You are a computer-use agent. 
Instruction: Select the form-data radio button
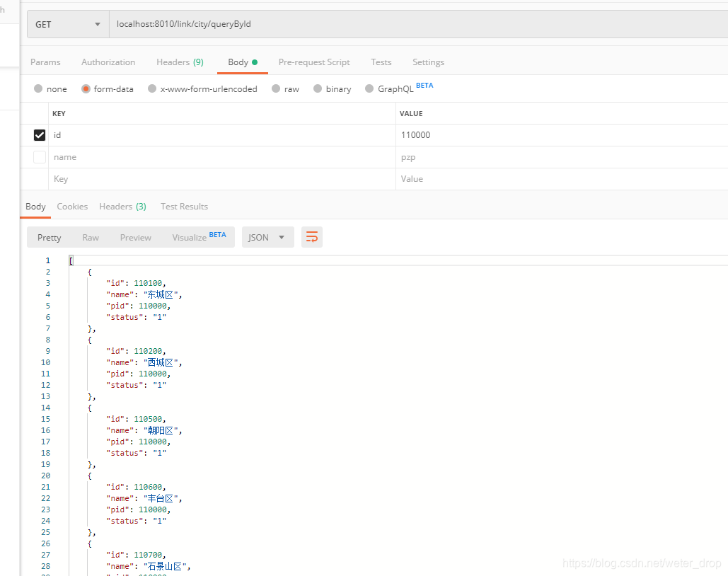pyautogui.click(x=86, y=88)
